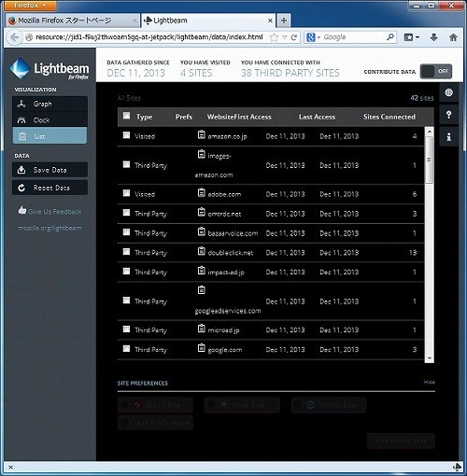Close the add-on bar
Image resolution: width=467 pixels, height=476 pixels.
pos(10,467)
